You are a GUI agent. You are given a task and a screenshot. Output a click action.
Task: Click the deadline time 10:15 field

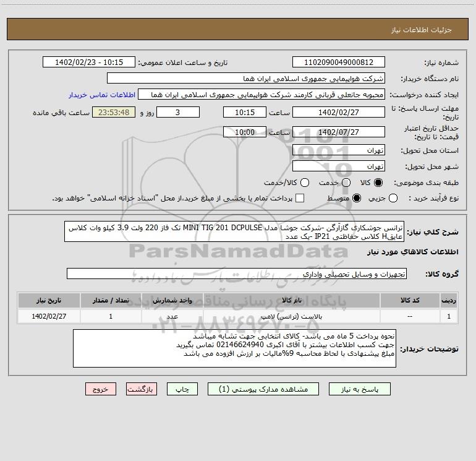[x=245, y=112]
